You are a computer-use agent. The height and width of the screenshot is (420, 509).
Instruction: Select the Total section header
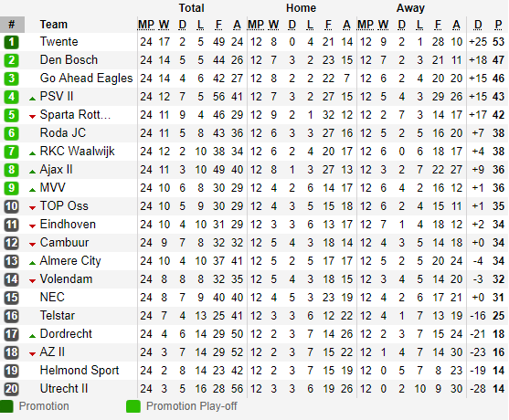click(192, 8)
